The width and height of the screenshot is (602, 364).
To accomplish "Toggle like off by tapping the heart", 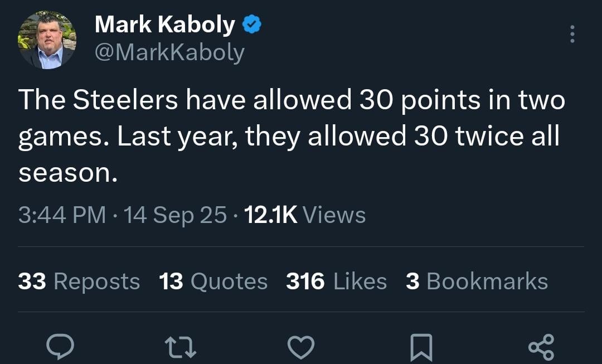I will (x=301, y=347).
